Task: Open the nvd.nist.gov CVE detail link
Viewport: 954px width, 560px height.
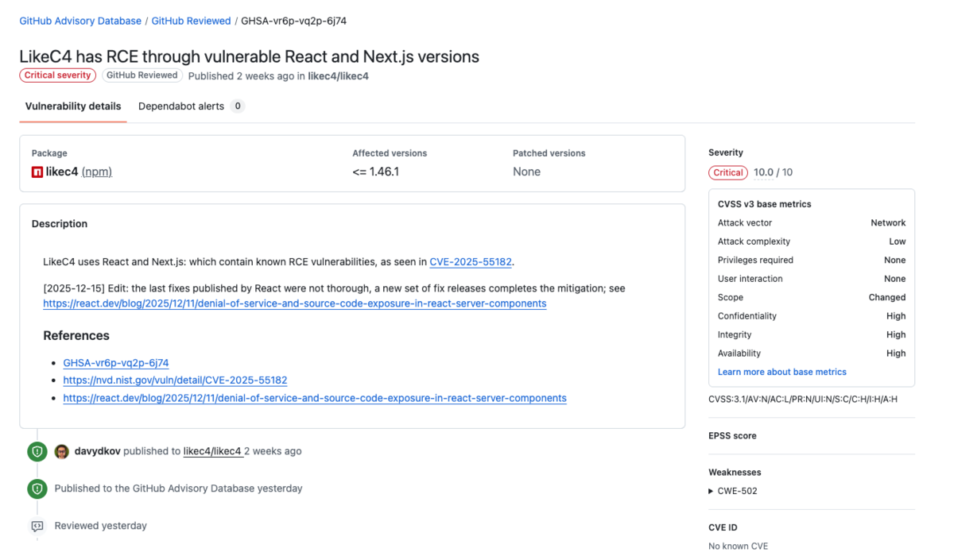Action: click(175, 380)
